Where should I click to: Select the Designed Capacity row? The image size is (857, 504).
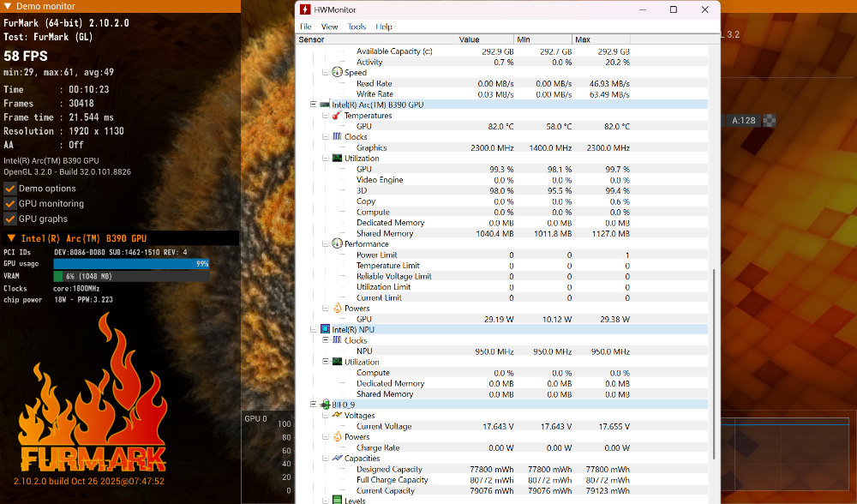[x=501, y=469]
